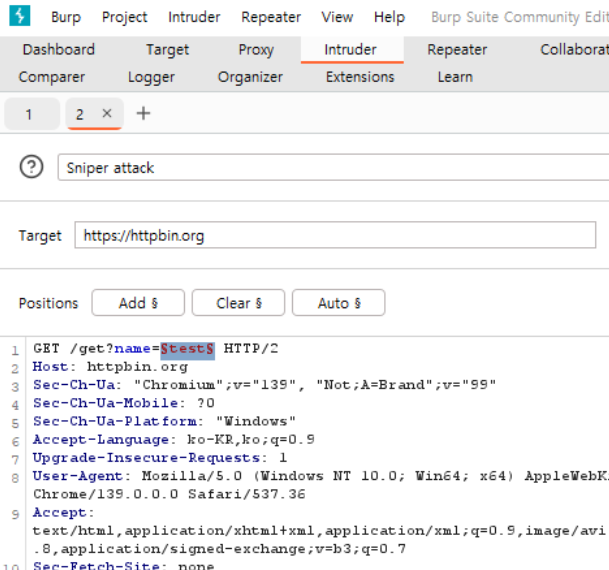Open the Repeater menu in menu bar
This screenshot has height=570, width=609.
click(271, 17)
